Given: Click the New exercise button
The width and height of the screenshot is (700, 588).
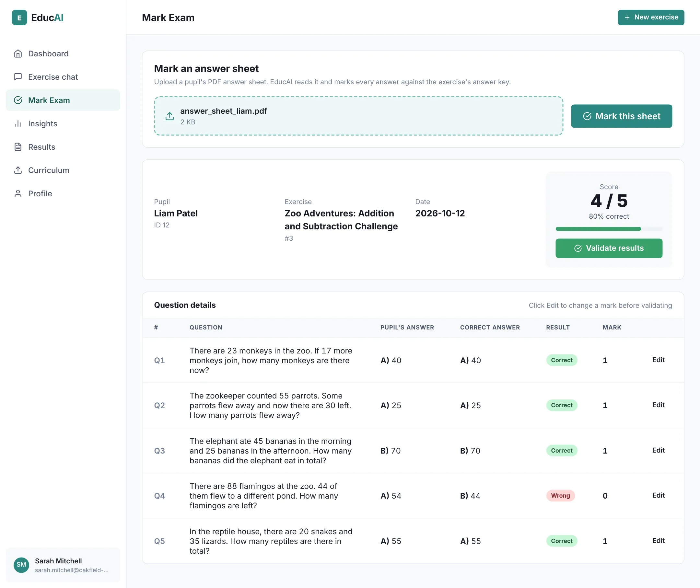Looking at the screenshot, I should click(651, 17).
